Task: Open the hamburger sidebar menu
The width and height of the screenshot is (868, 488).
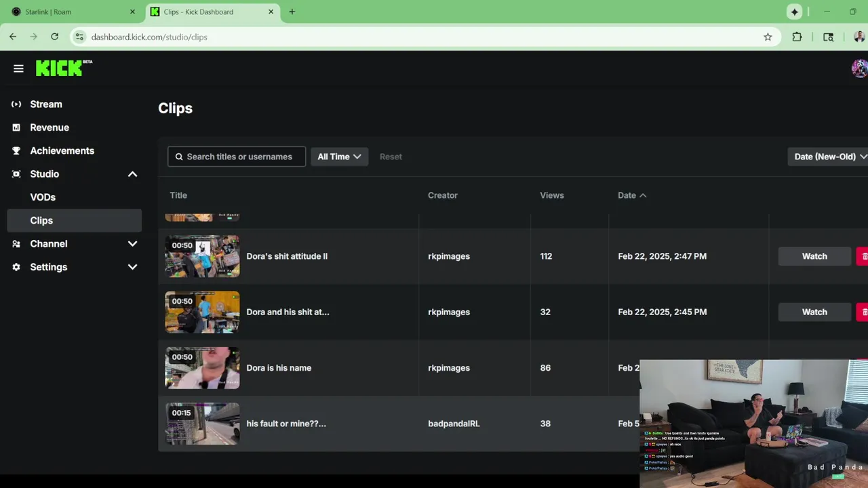Action: tap(18, 68)
